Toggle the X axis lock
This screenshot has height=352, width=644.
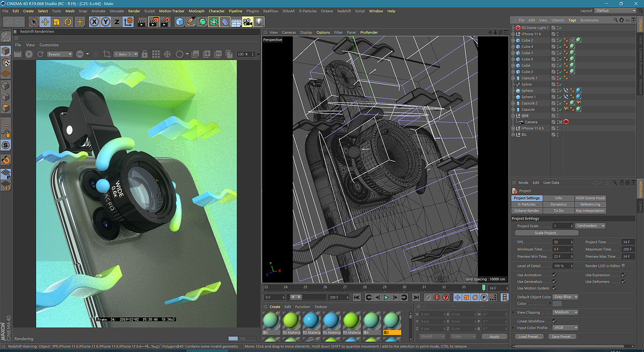click(x=94, y=22)
